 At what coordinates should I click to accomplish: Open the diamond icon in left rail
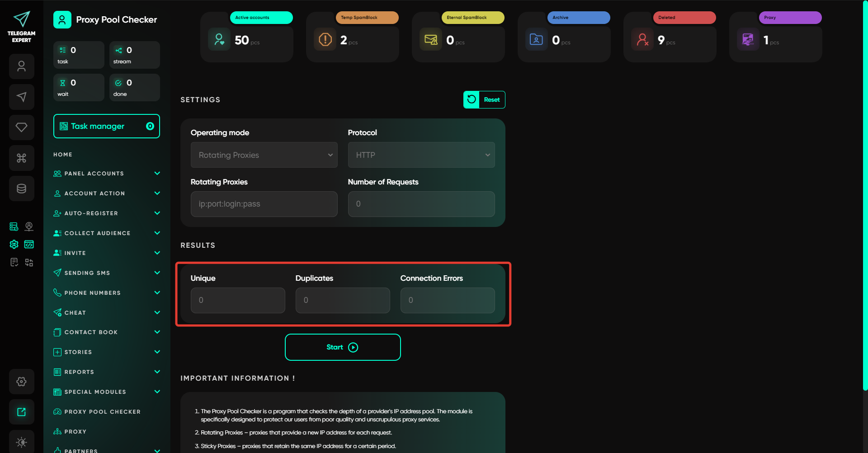click(21, 127)
